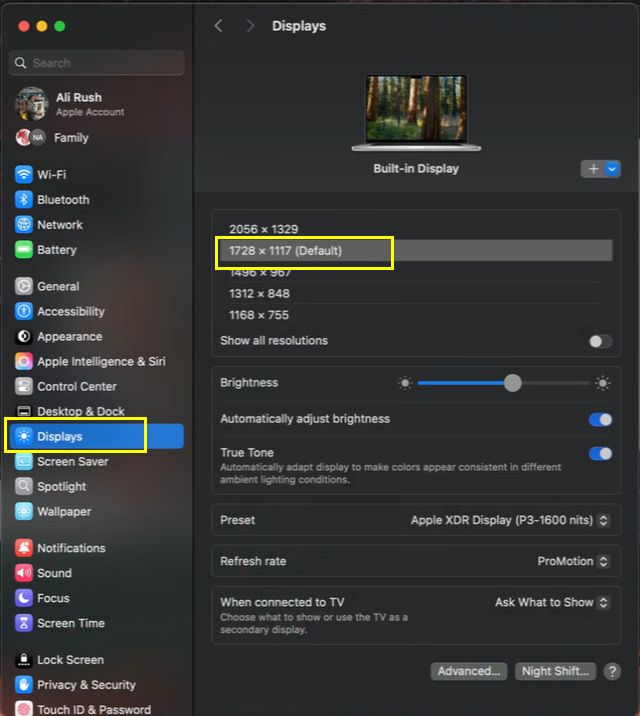
Task: Open General settings gear icon
Action: point(24,286)
